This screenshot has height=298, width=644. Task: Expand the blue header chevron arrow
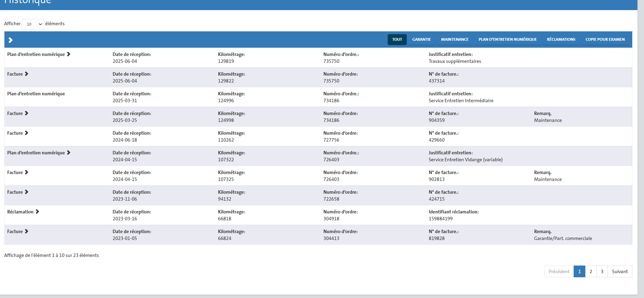pyautogui.click(x=10, y=40)
